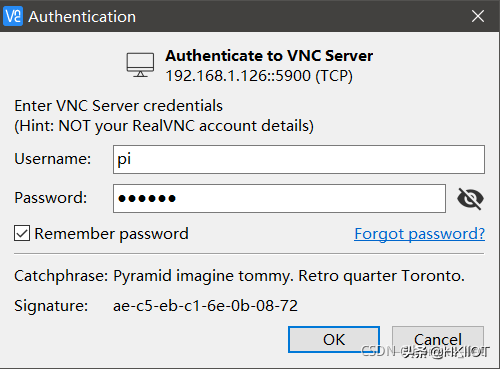The image size is (500, 369).
Task: Uncheck the Remember password checkbox
Action: [22, 233]
